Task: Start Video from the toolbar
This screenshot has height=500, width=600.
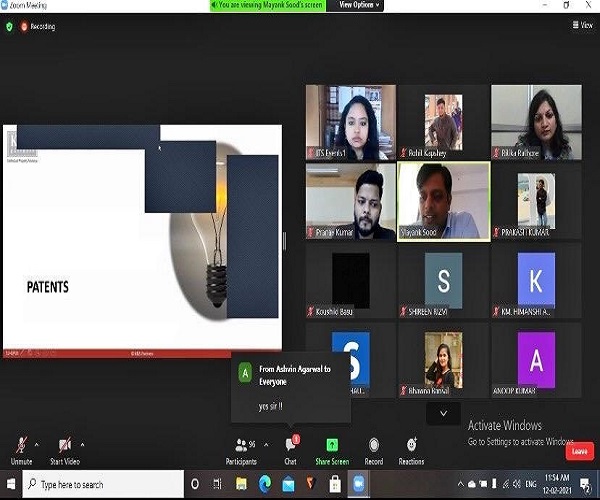Action: coord(65,451)
